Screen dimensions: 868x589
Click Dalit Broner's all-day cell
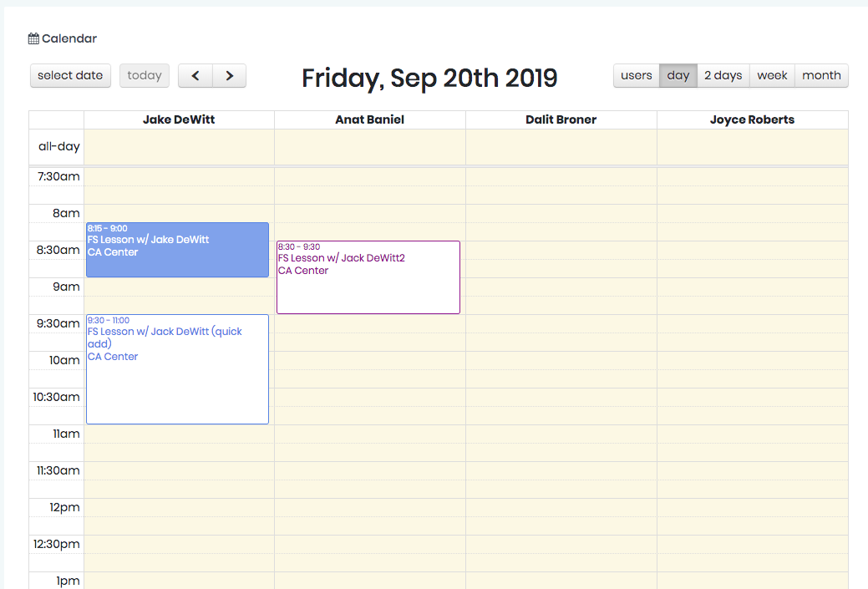pyautogui.click(x=561, y=147)
